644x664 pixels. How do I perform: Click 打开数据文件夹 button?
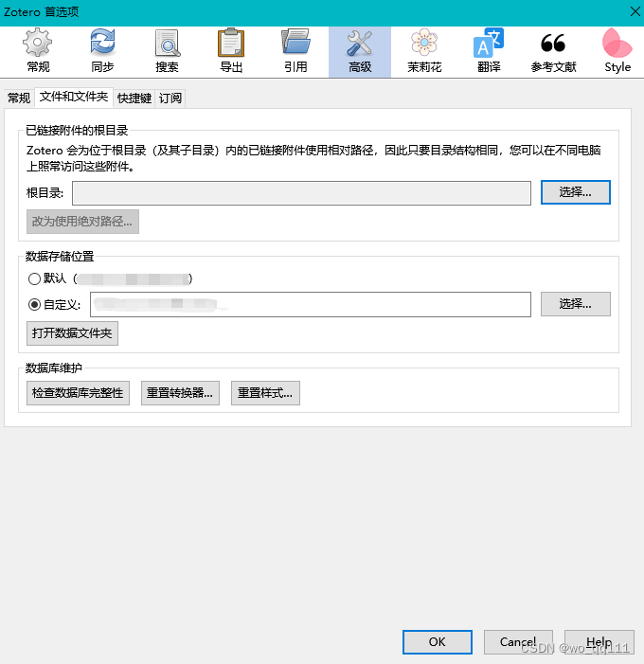click(72, 333)
